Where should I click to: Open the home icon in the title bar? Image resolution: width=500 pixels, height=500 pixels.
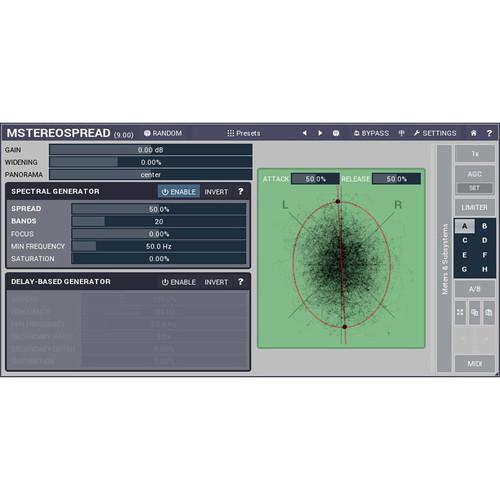point(473,133)
